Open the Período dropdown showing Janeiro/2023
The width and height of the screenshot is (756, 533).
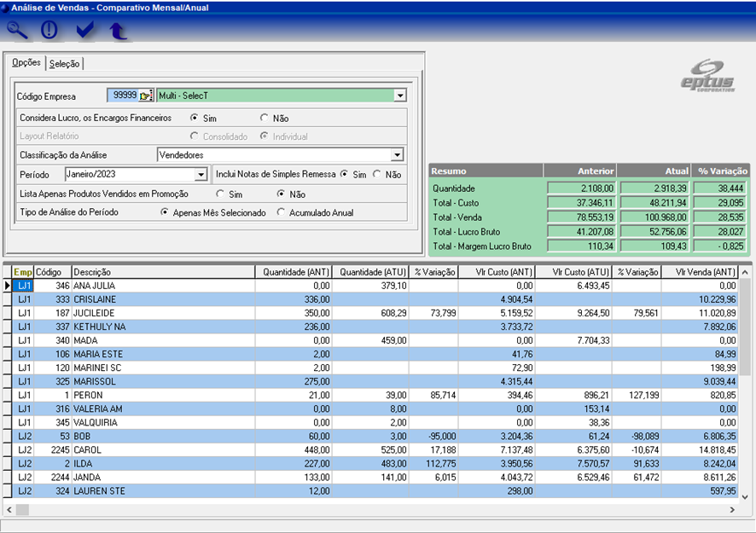(201, 175)
